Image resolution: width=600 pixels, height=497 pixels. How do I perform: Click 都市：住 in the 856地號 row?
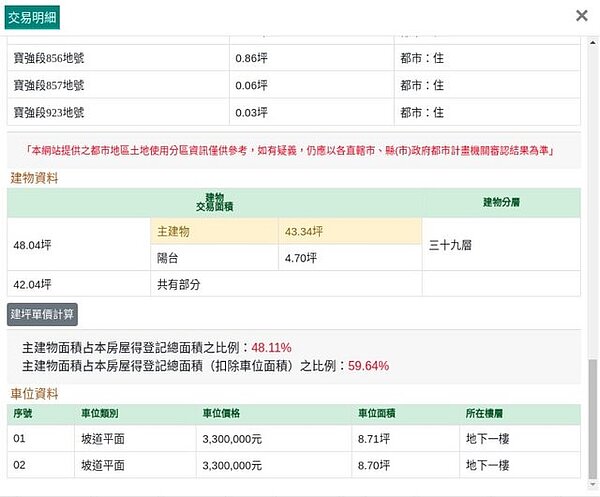point(422,58)
